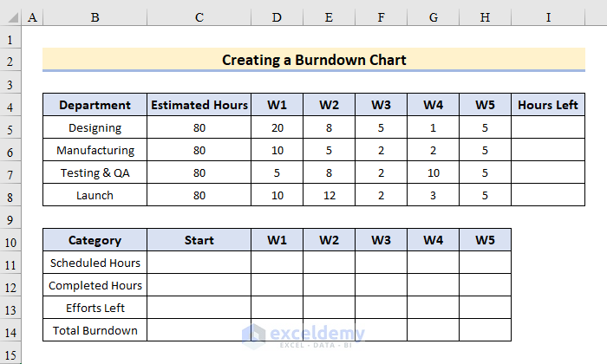Select row 10 header
607x364 pixels.
click(x=11, y=240)
